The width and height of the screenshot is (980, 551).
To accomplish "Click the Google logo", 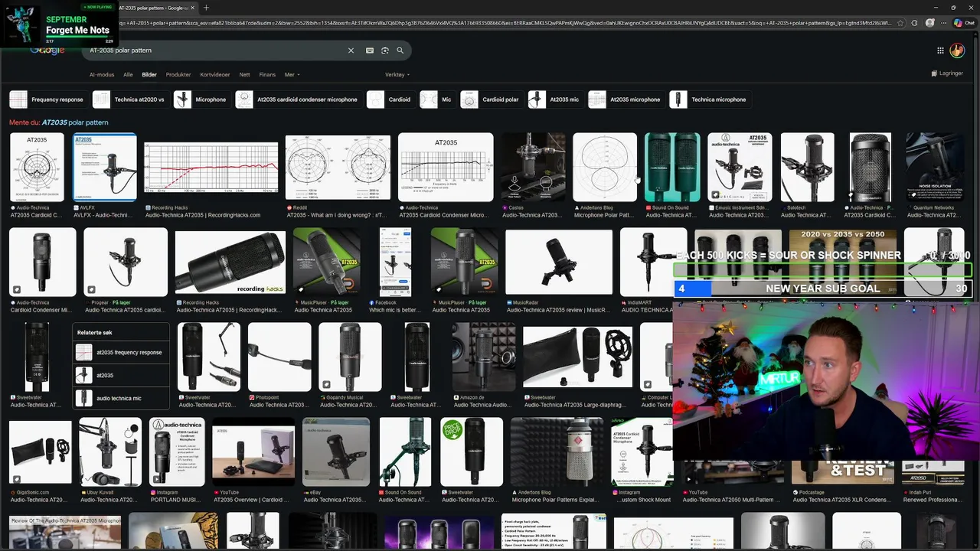I will coord(47,51).
